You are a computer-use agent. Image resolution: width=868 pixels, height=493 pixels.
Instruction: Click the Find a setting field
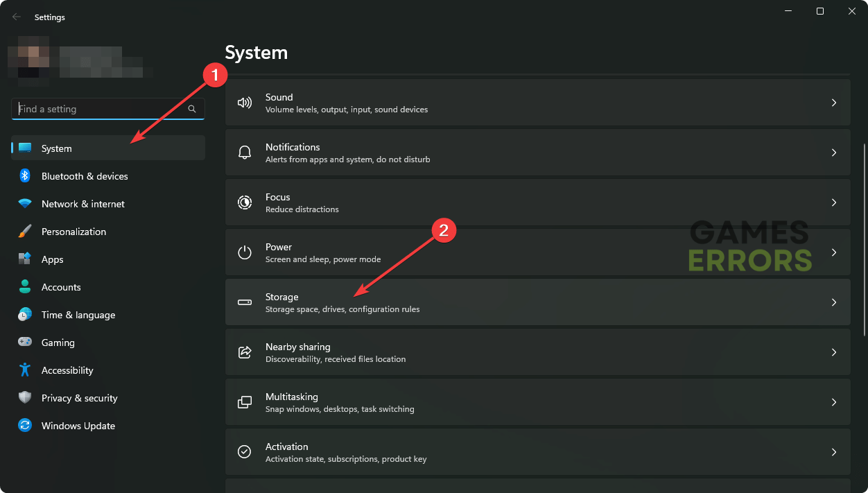101,109
